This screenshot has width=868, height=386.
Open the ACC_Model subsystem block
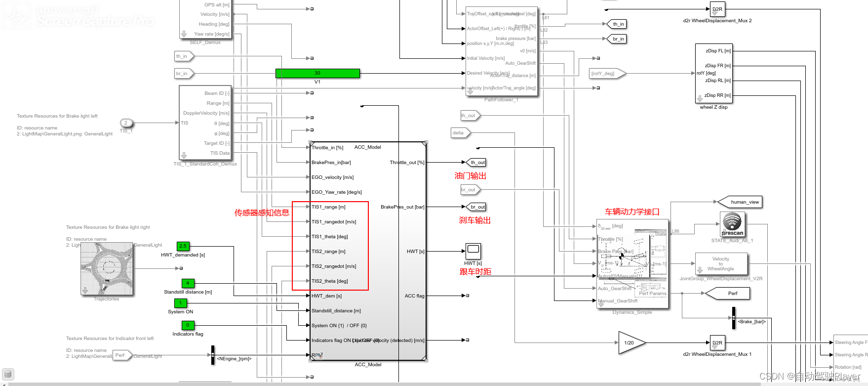coord(368,251)
